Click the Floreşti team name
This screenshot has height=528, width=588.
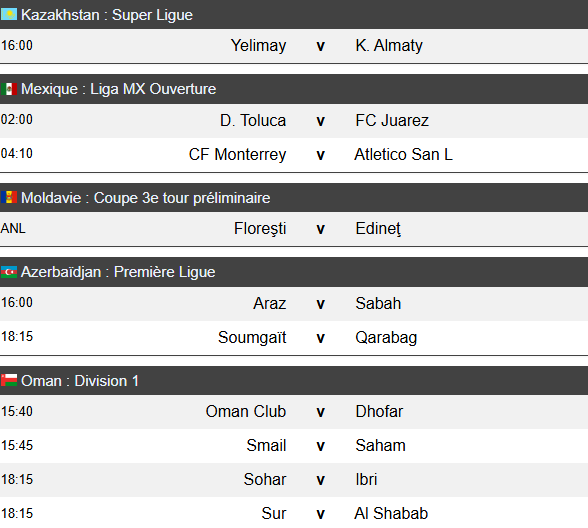pyautogui.click(x=260, y=228)
